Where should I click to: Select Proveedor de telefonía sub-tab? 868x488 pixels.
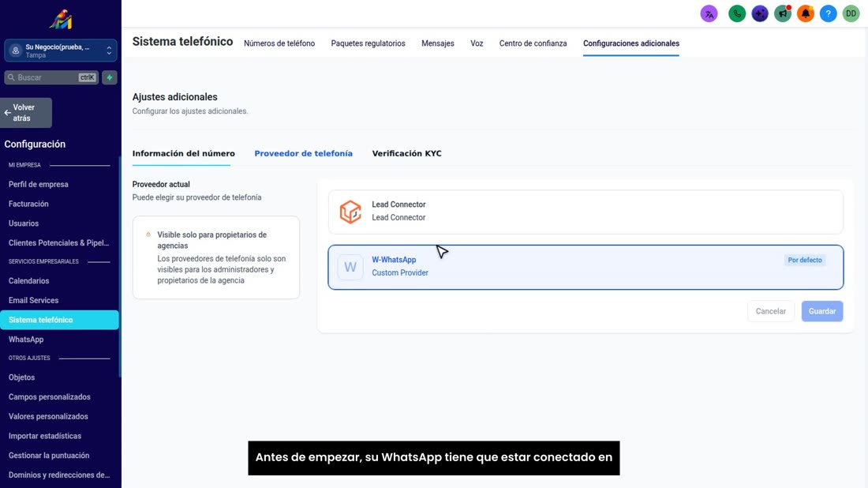pos(303,153)
